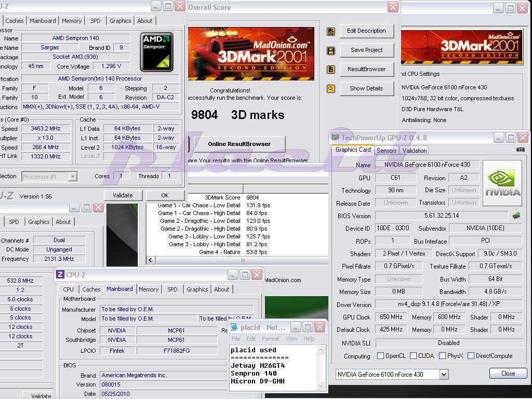The image size is (532, 399).
Task: Click the BIOS Version field in GPU-Z
Action: [x=442, y=216]
